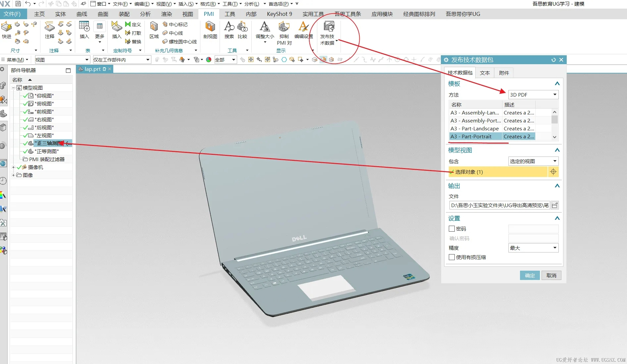Screen dimensions: 627x364
Task: Open the 首选项(P) menu
Action: 280,4
